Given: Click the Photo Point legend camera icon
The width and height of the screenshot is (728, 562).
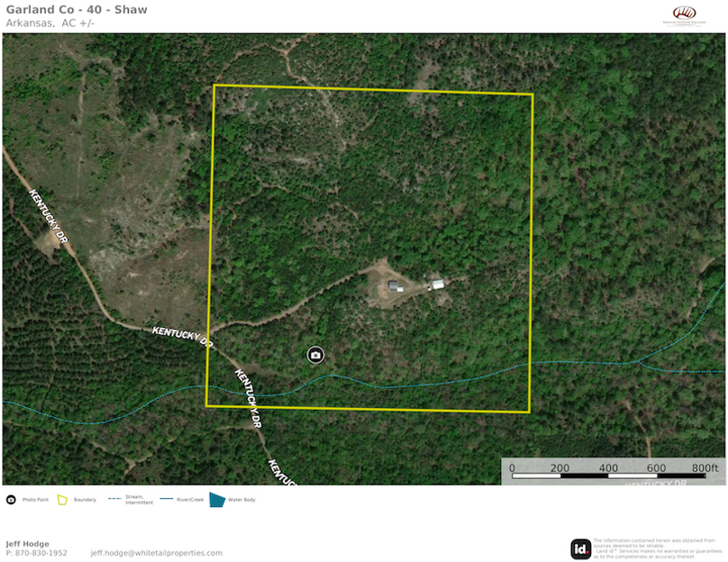Looking at the screenshot, I should (x=11, y=500).
